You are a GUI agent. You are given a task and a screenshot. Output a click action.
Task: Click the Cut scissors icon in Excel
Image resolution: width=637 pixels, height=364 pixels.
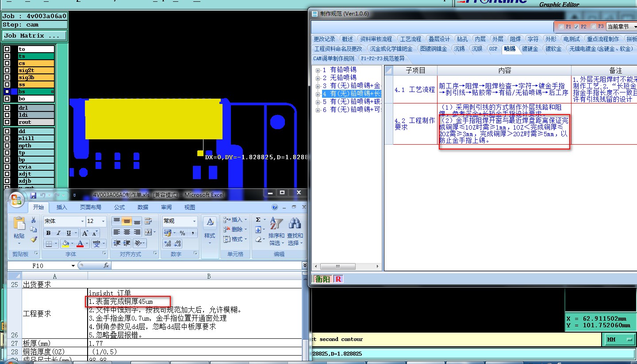coord(33,220)
